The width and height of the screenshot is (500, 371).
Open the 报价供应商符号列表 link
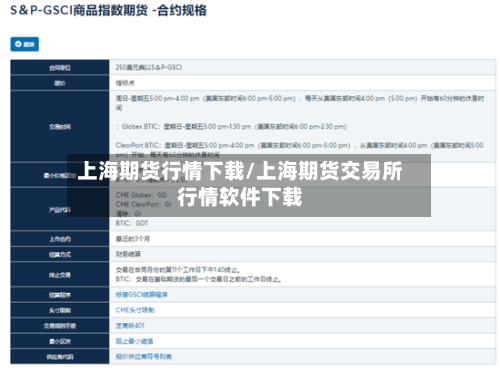pos(144,357)
